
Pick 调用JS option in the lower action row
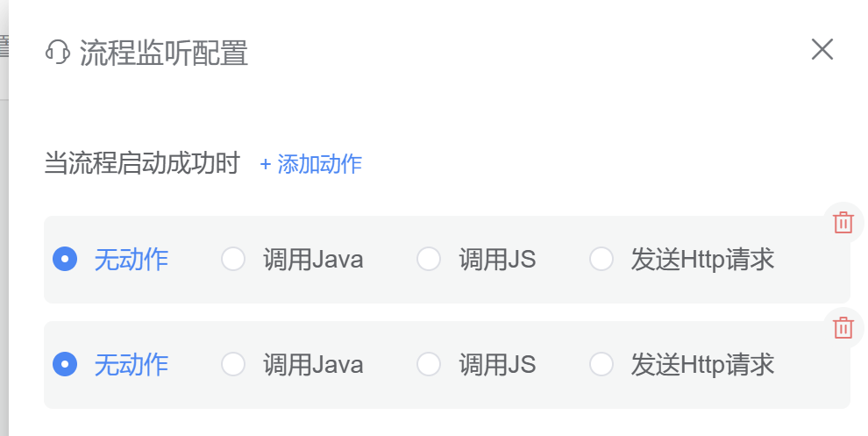point(429,364)
